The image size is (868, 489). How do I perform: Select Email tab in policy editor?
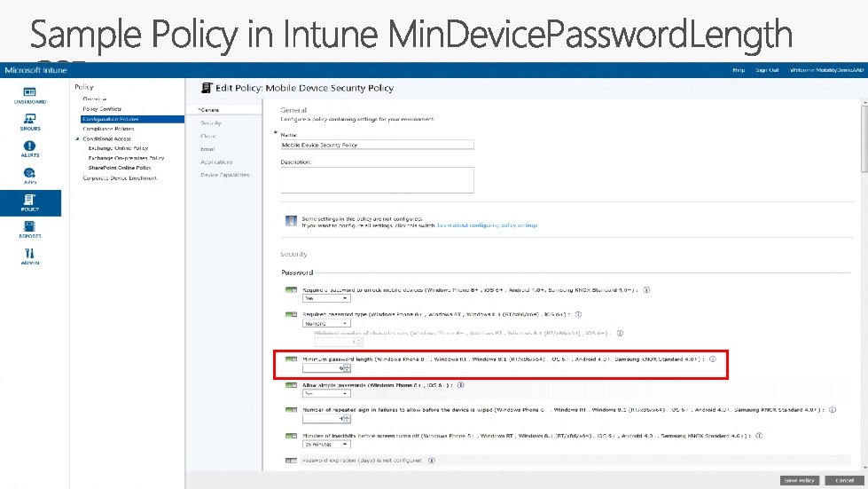[x=207, y=149]
